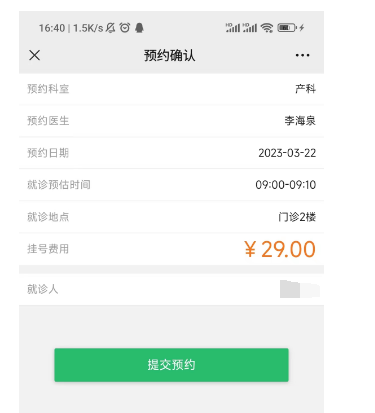Tap the 16:40 clock in status bar
The width and height of the screenshot is (375, 413).
pos(52,28)
